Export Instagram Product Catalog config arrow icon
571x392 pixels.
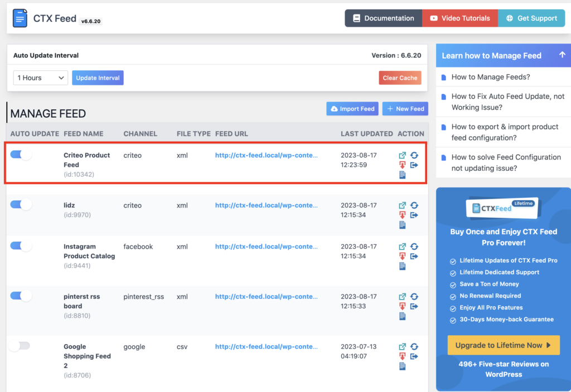coord(414,257)
